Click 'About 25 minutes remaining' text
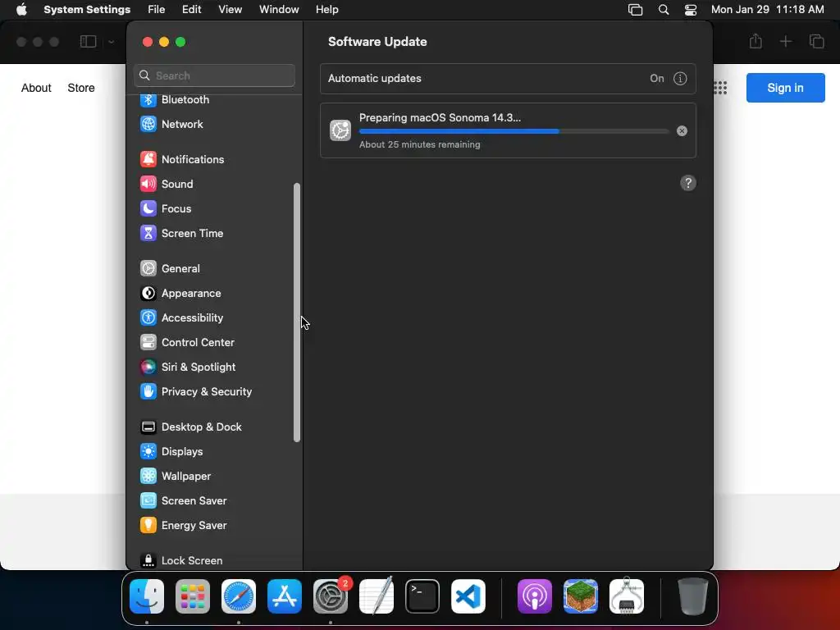The image size is (840, 630). [x=419, y=144]
